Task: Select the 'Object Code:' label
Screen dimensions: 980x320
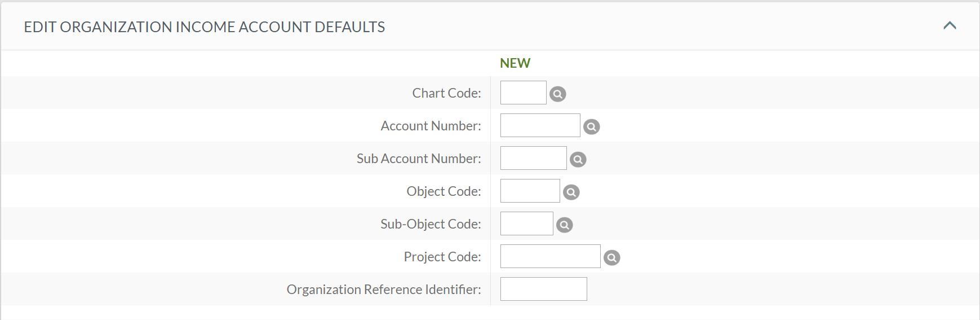Action: (x=444, y=191)
